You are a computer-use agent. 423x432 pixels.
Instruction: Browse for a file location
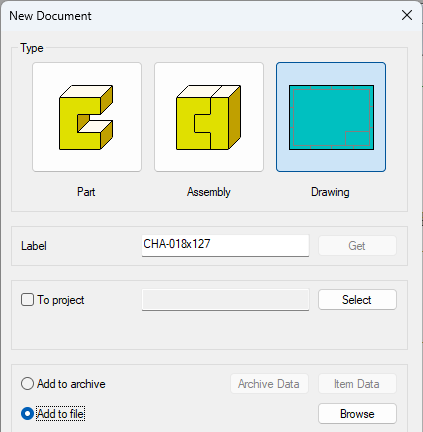tap(357, 414)
